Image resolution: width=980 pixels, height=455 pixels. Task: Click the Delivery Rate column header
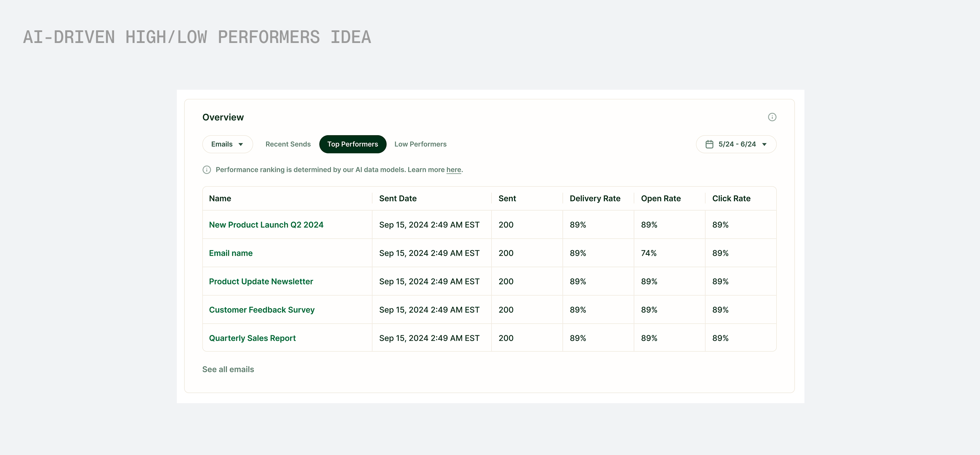click(x=595, y=198)
